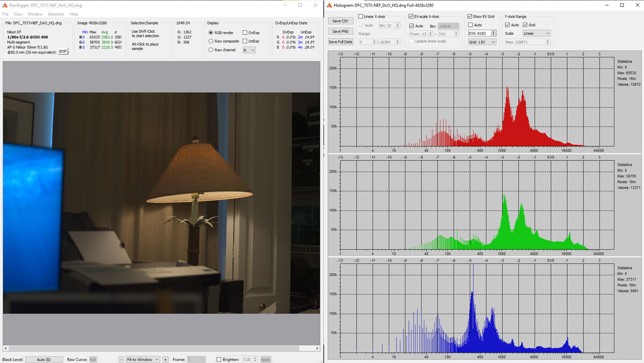This screenshot has width=644, height=363.
Task: Open the Fit to Window zoom dropdown
Action: (x=143, y=359)
